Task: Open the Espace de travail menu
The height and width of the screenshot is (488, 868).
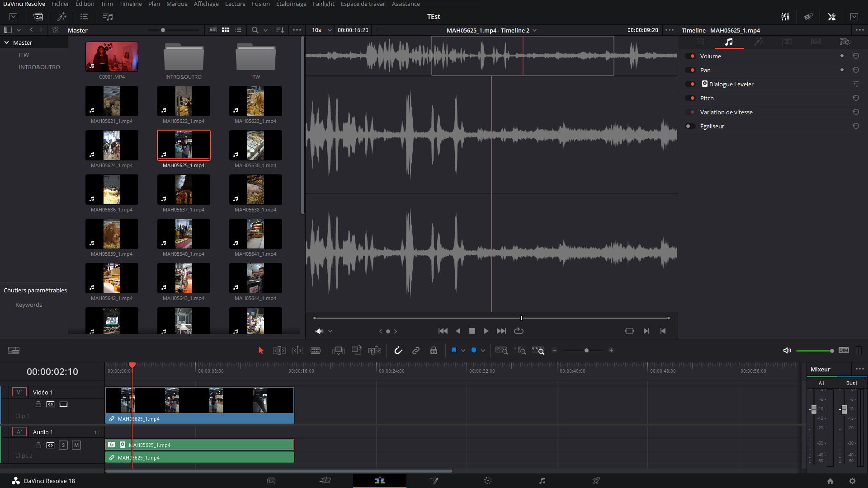Action: [x=363, y=4]
